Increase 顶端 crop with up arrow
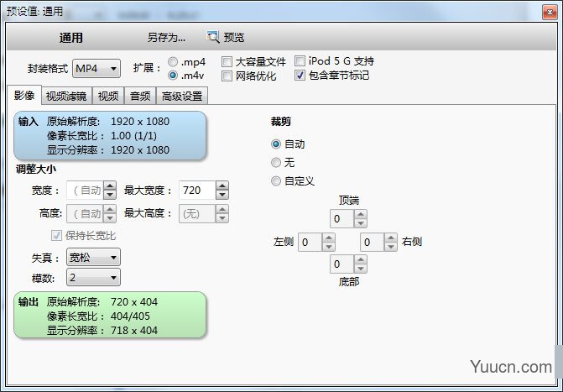This screenshot has width=563, height=392. pyautogui.click(x=361, y=214)
